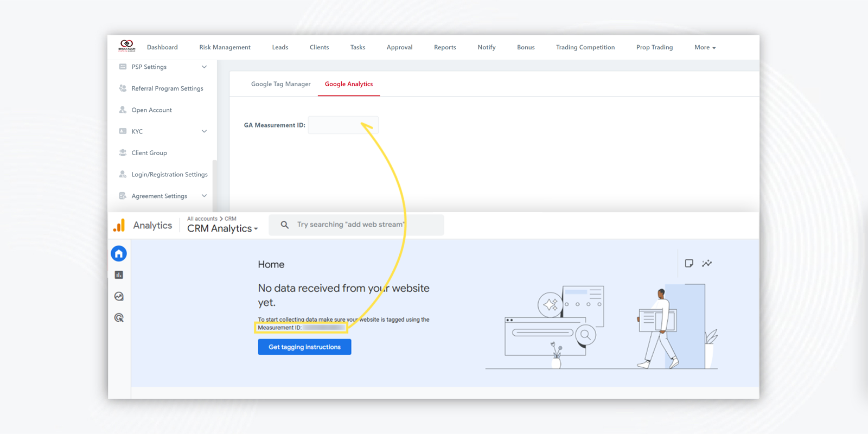Screen dimensions: 868x434
Task: Open the Notify menu item
Action: pos(487,47)
